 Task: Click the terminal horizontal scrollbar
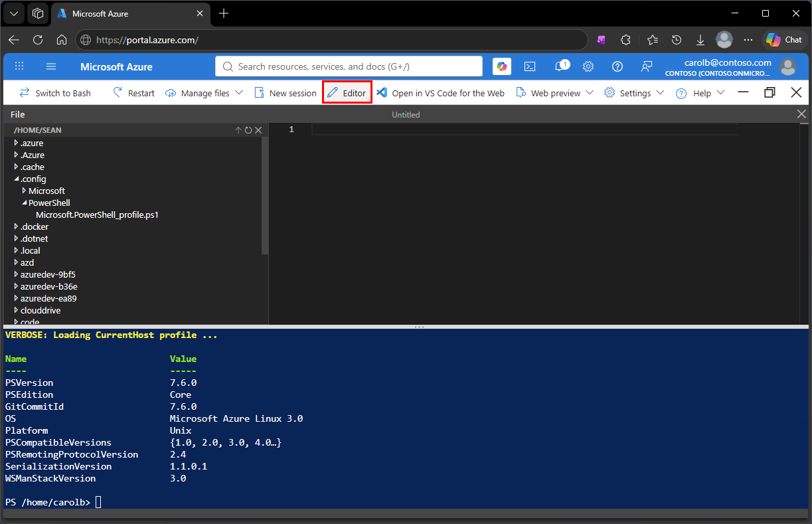(x=406, y=513)
